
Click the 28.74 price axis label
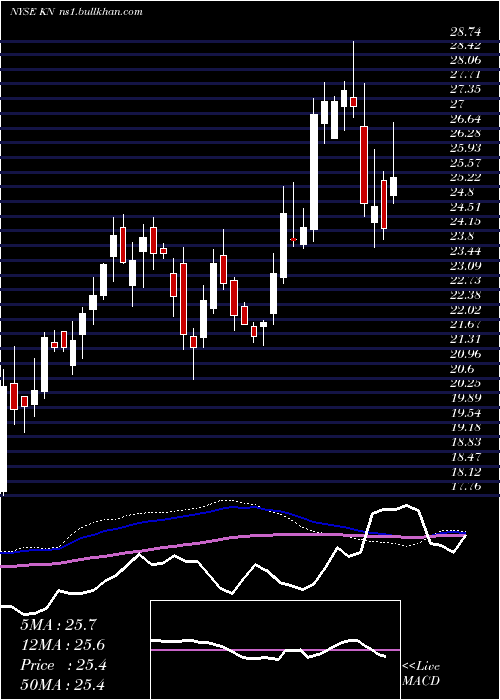[465, 32]
